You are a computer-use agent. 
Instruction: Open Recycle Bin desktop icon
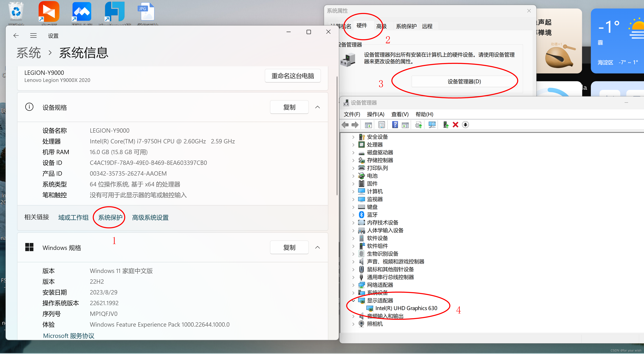(x=16, y=11)
